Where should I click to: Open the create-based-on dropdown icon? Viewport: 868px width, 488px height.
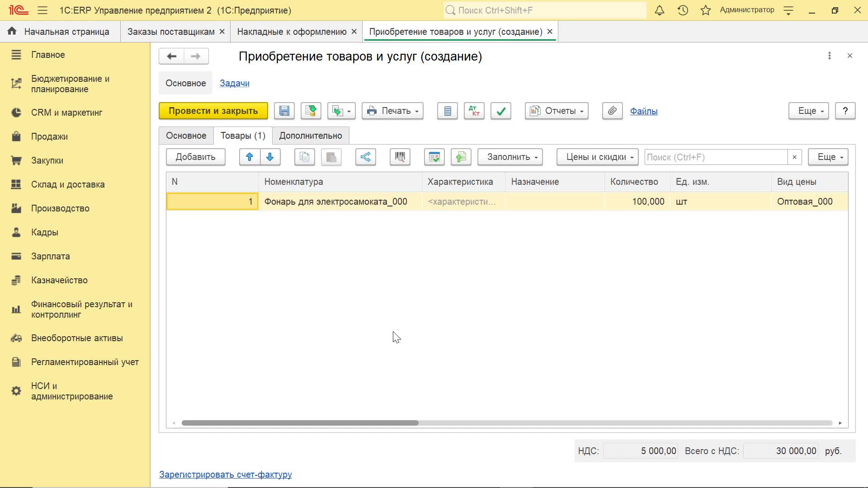tap(341, 111)
